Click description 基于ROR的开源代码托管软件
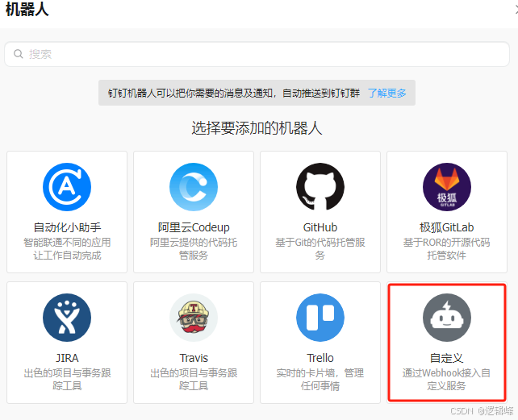Screen dimensions: 518x420 pyautogui.click(x=447, y=248)
